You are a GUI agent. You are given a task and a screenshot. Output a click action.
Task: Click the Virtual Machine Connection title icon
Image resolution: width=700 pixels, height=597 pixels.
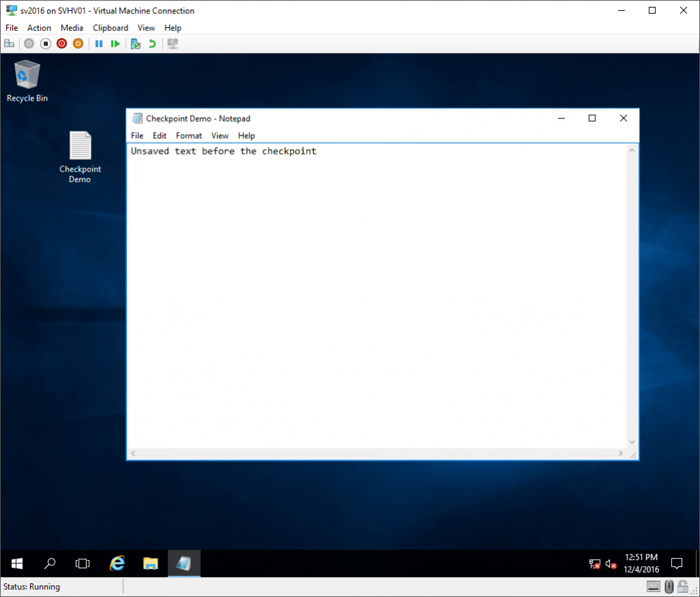click(11, 10)
